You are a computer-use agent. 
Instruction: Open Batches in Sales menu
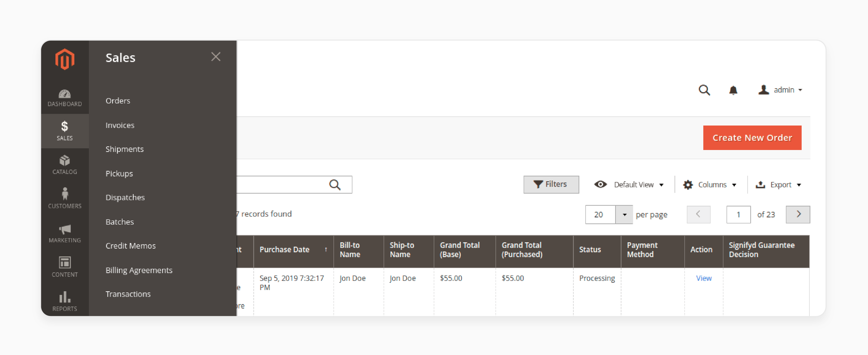point(120,221)
